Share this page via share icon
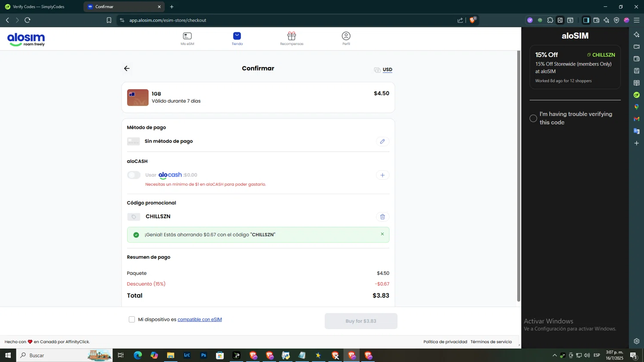This screenshot has width=644, height=362. pyautogui.click(x=460, y=20)
